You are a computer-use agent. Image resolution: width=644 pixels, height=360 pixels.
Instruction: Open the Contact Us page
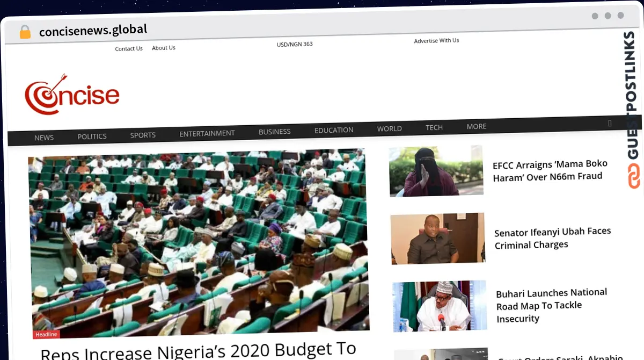[x=128, y=48]
